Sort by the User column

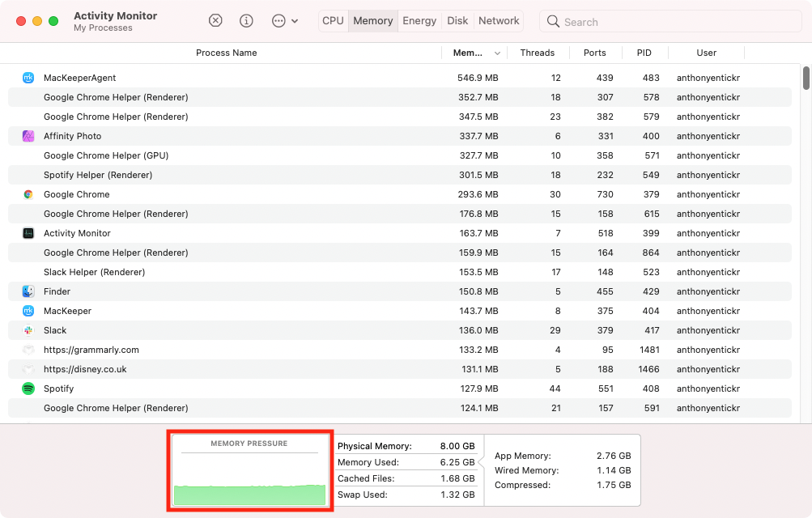click(x=707, y=53)
